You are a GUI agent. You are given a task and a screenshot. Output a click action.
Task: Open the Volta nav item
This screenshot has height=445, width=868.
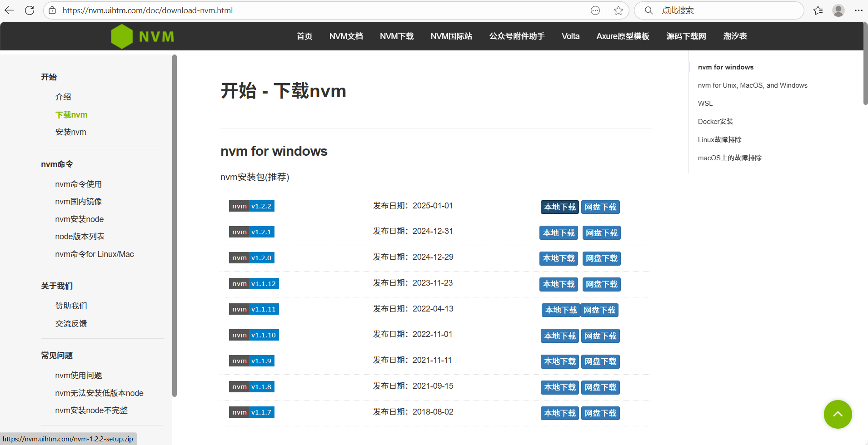pos(570,36)
